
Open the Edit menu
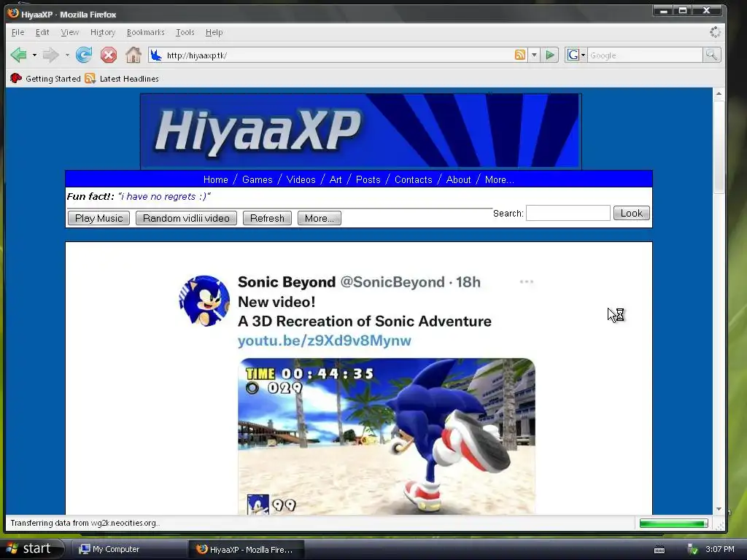click(x=42, y=32)
